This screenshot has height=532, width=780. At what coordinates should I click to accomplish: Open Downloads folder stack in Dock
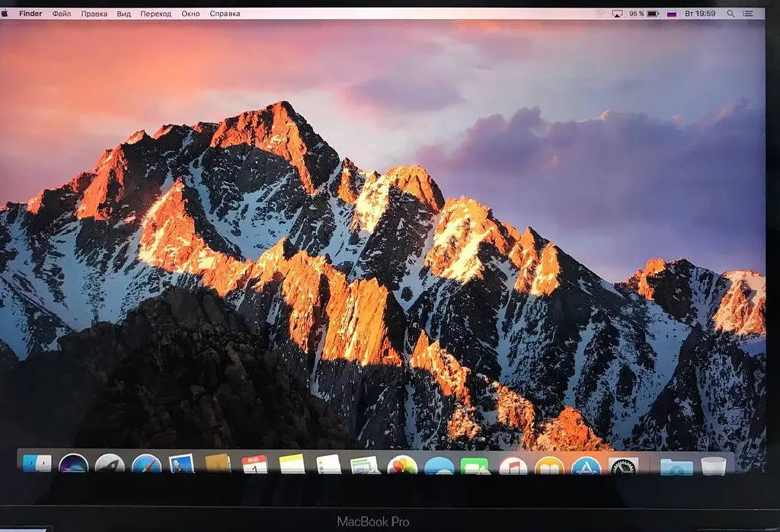(676, 467)
